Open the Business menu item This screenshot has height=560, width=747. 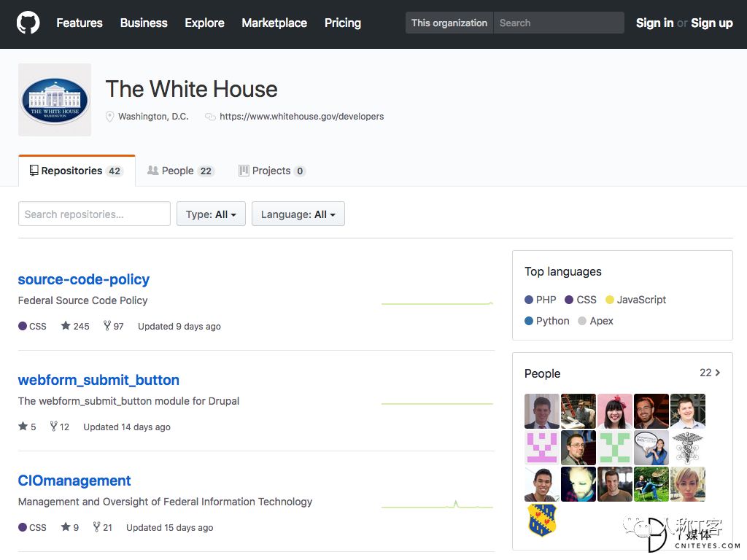144,23
